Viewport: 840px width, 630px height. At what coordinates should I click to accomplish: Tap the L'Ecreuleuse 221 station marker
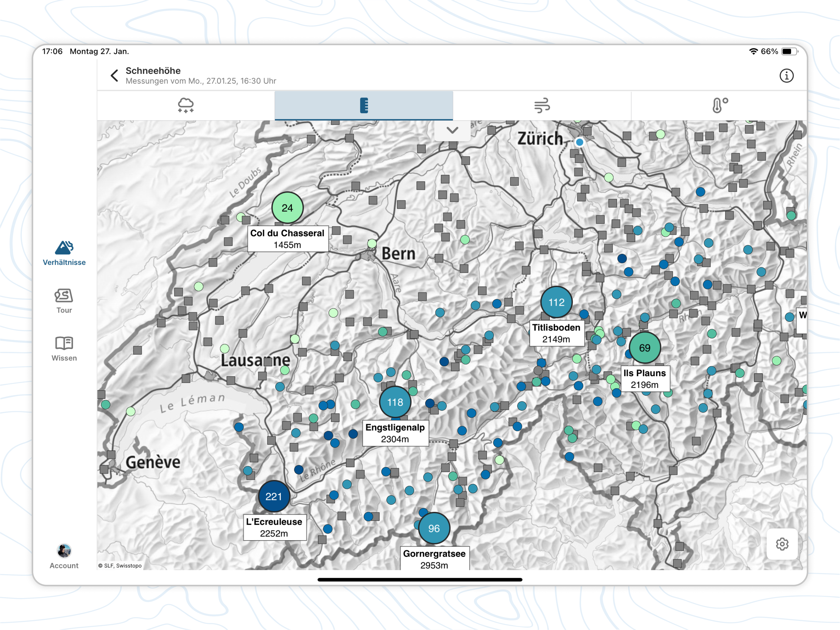[x=274, y=496]
